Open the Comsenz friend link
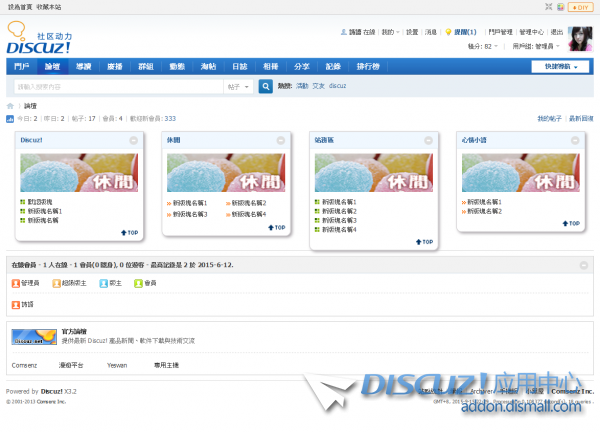This screenshot has width=600, height=432. 23,366
